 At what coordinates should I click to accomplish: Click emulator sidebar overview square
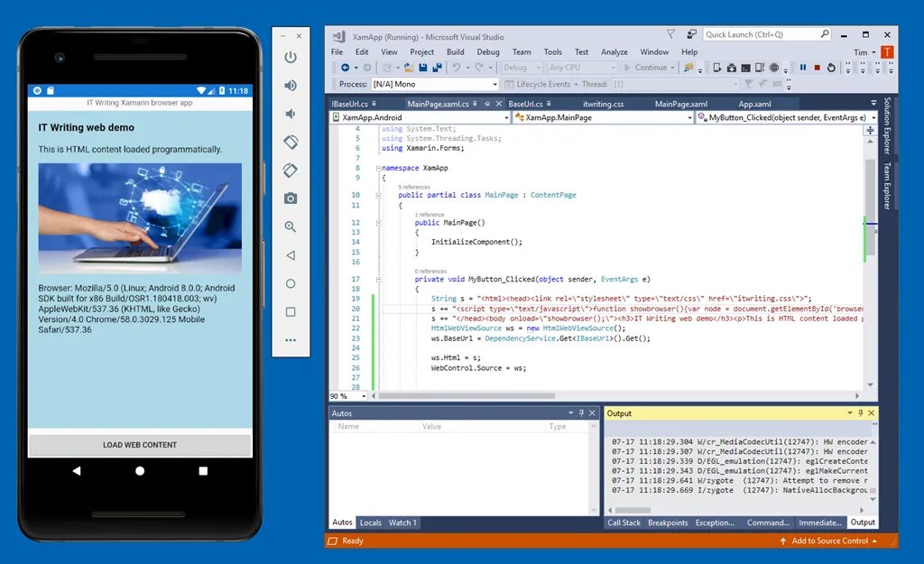[291, 311]
